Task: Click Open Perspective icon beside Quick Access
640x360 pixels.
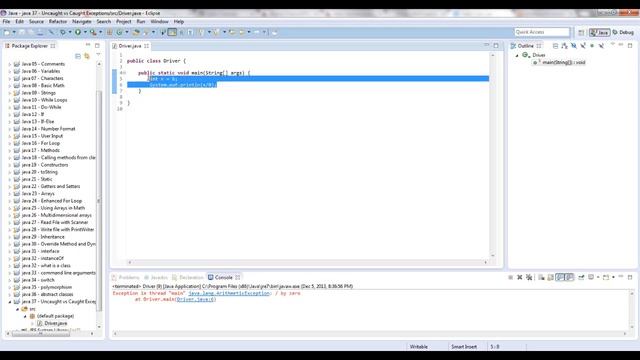Action: pos(581,32)
